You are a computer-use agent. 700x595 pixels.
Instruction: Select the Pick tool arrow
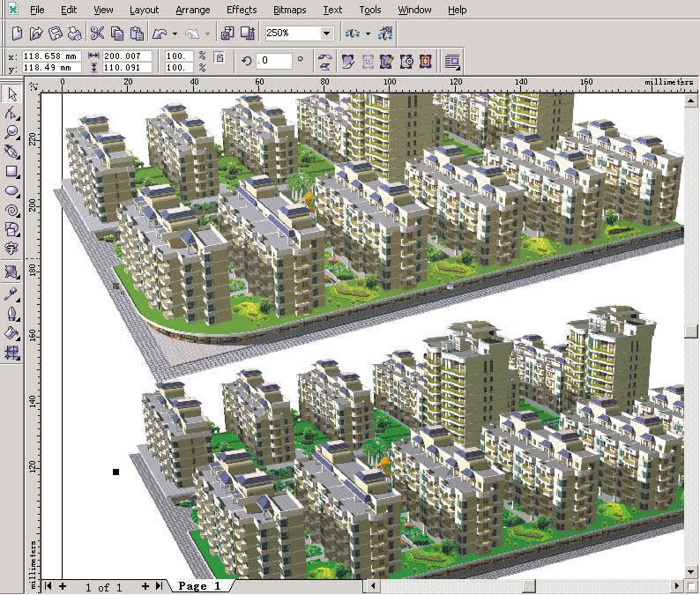point(12,94)
